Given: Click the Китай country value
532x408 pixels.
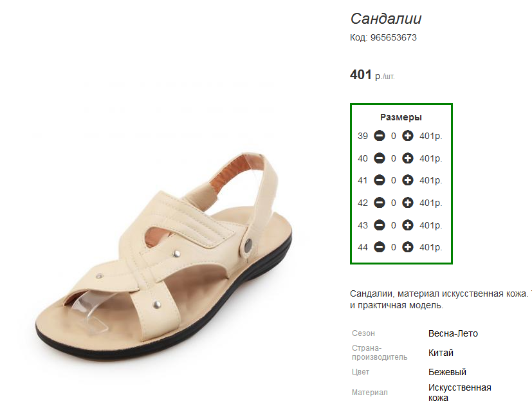Looking at the screenshot, I should (441, 353).
